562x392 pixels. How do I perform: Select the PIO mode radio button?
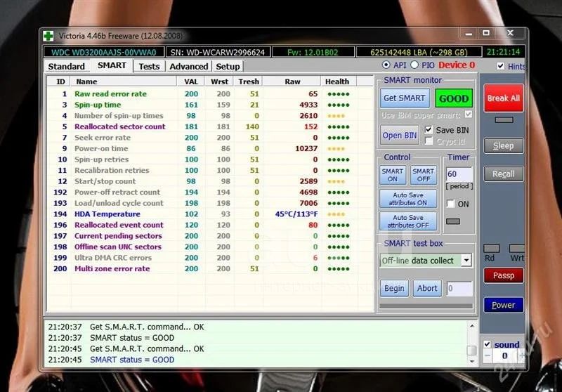coord(414,65)
